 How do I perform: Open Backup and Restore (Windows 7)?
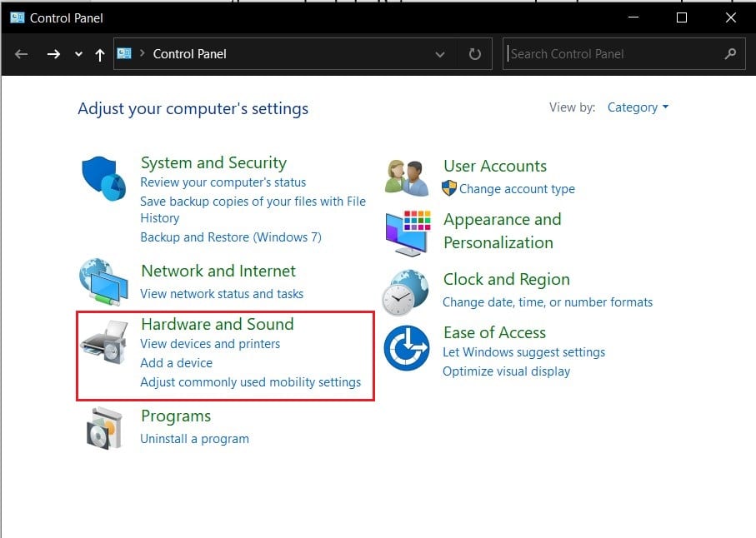[x=231, y=237]
